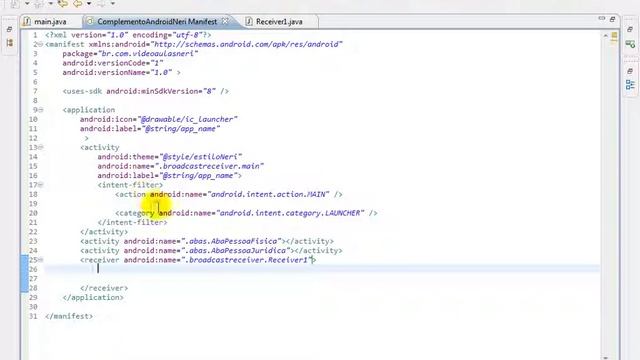Click the ".abas.AbaPessoaFisica" activity line

[x=207, y=241]
